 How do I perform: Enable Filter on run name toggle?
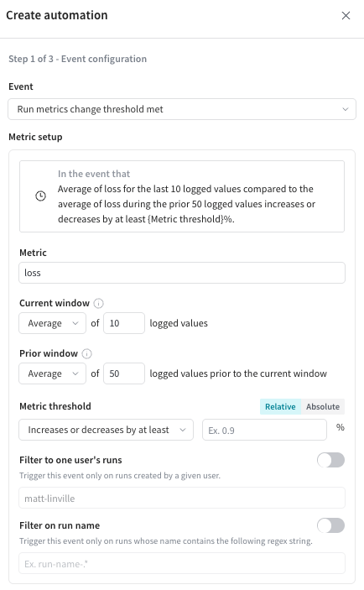click(331, 525)
